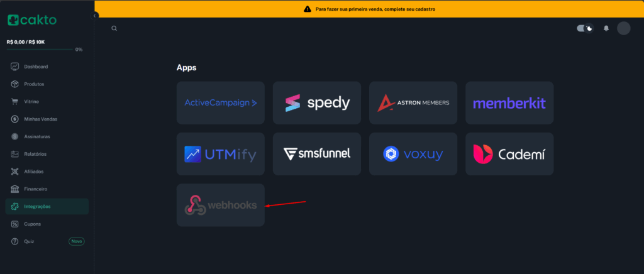Select the ActiveCampaign integration card
Image resolution: width=644 pixels, height=274 pixels.
221,102
